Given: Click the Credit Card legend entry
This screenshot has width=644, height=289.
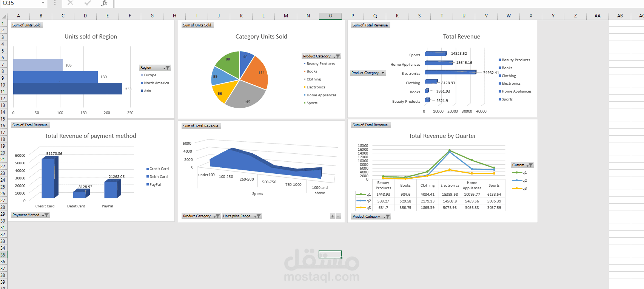Looking at the screenshot, I should tap(157, 169).
